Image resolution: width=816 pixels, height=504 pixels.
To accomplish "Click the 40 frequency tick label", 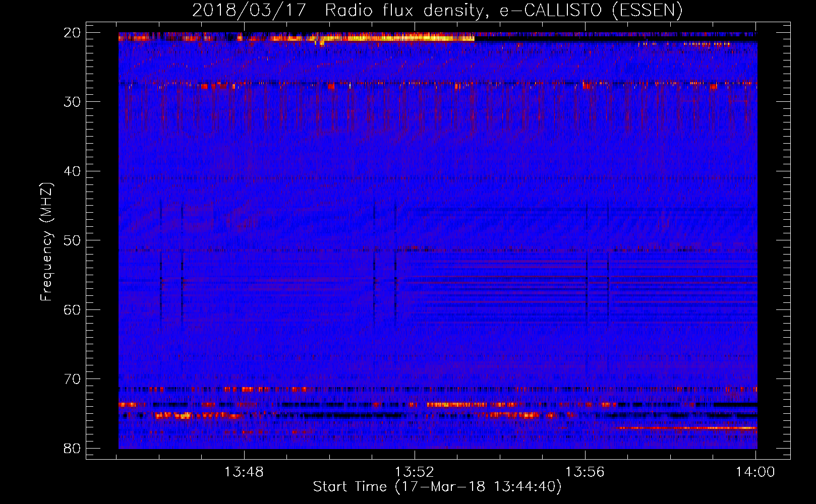I will coord(72,171).
